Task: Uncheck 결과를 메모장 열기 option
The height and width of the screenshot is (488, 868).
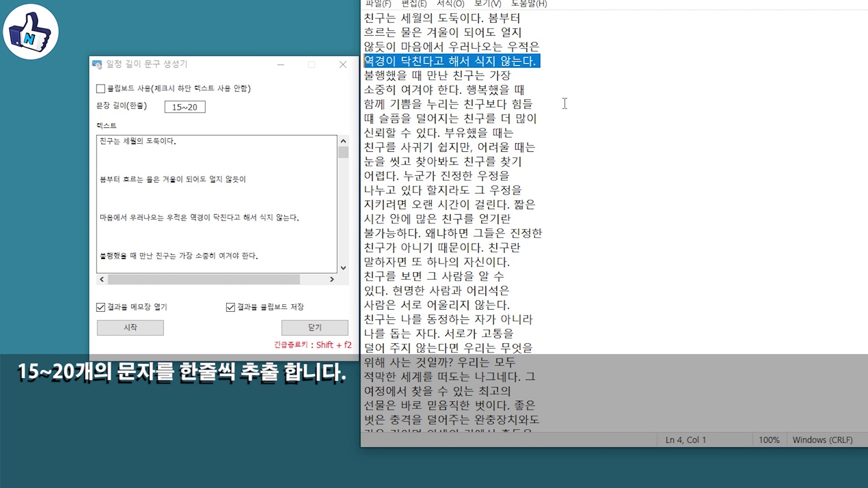Action: coord(101,307)
